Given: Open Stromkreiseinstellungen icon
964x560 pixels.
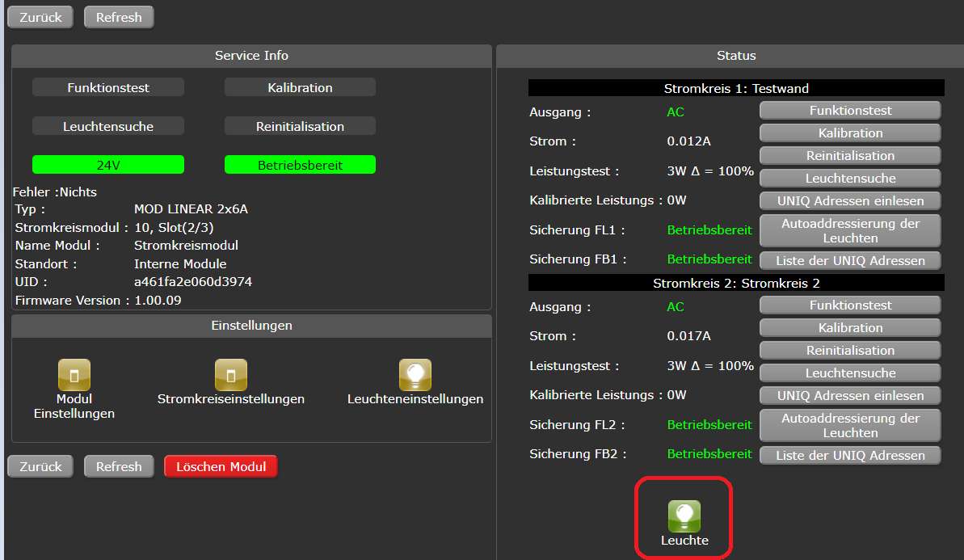Looking at the screenshot, I should [x=231, y=375].
